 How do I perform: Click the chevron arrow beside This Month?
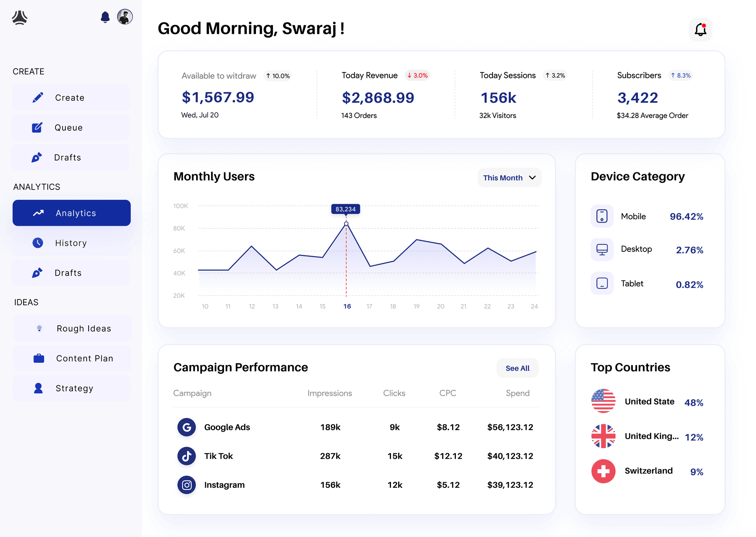532,178
